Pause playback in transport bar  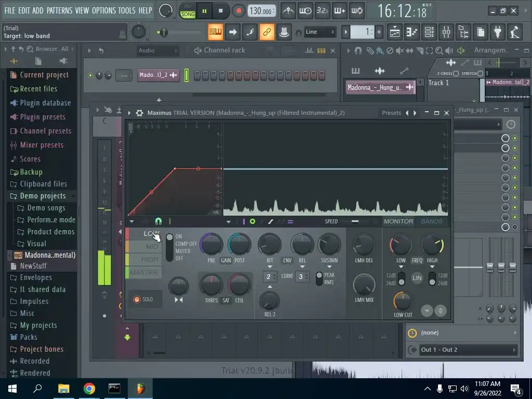pos(205,11)
